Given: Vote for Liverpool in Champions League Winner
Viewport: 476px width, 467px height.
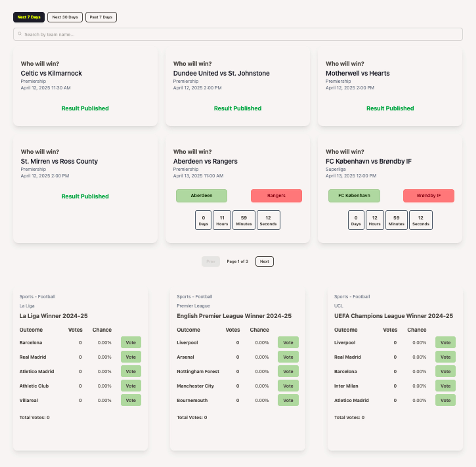Looking at the screenshot, I should tap(445, 342).
